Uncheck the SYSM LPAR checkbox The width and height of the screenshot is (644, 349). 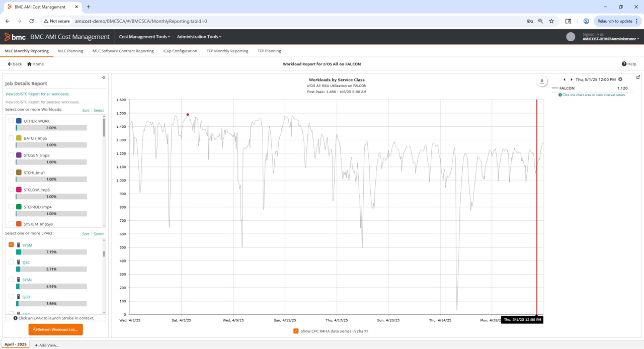(11, 245)
